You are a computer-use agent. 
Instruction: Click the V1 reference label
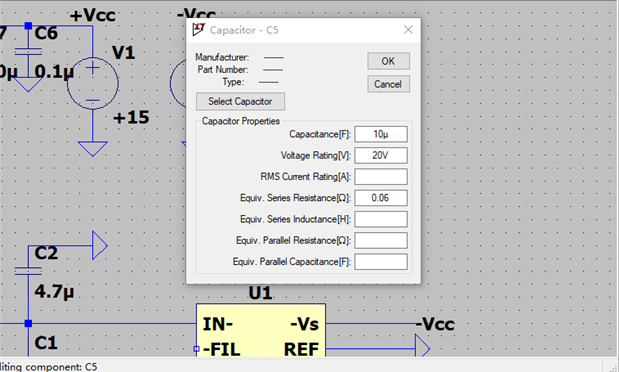coord(124,53)
